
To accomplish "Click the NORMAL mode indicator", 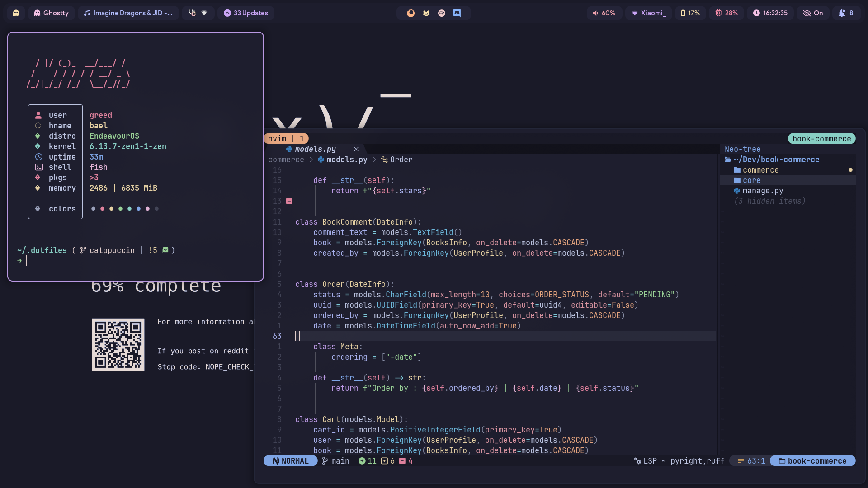I will 290,461.
